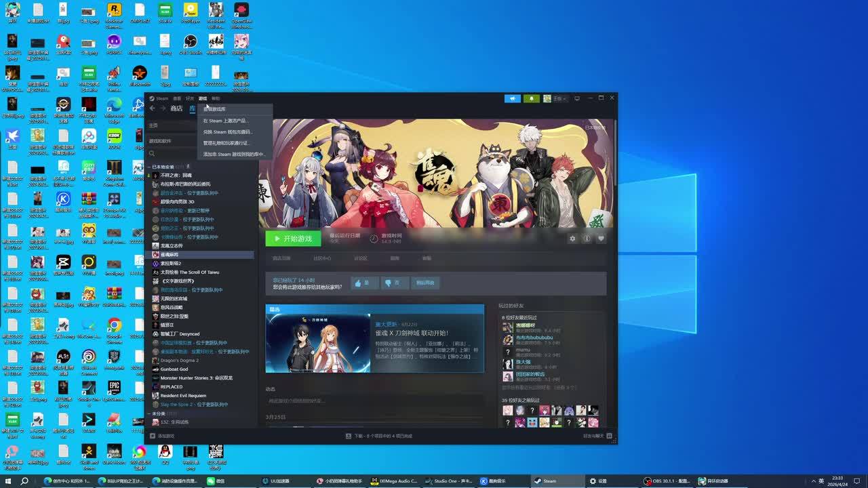The height and width of the screenshot is (488, 868).
Task: Click the library search magnifier icon
Action: tap(152, 154)
